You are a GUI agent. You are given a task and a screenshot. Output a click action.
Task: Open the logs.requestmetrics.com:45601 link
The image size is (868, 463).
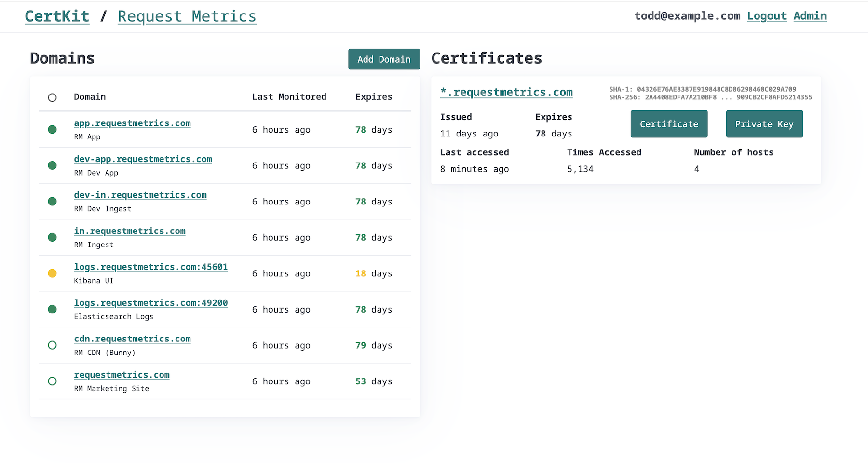pyautogui.click(x=150, y=267)
